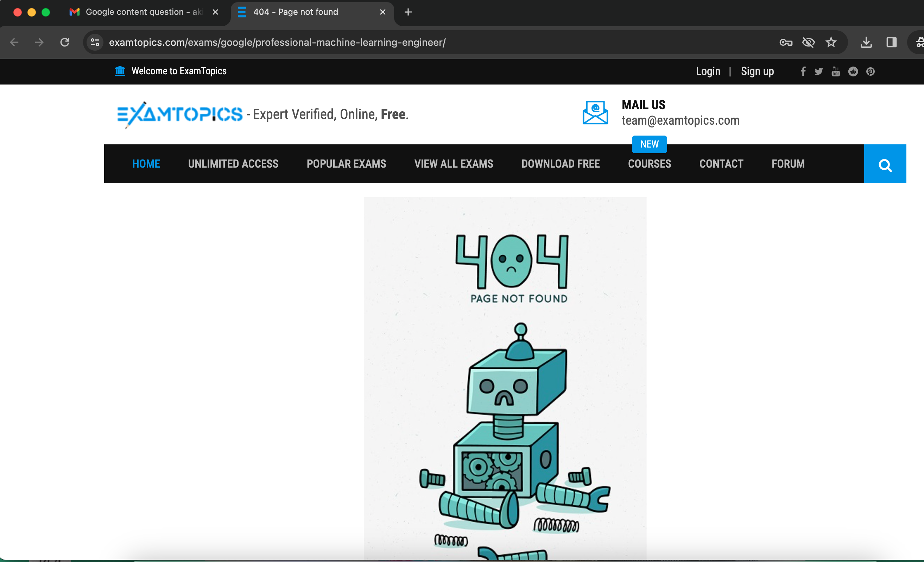Open the Sign up link
This screenshot has height=562, width=924.
coord(757,71)
